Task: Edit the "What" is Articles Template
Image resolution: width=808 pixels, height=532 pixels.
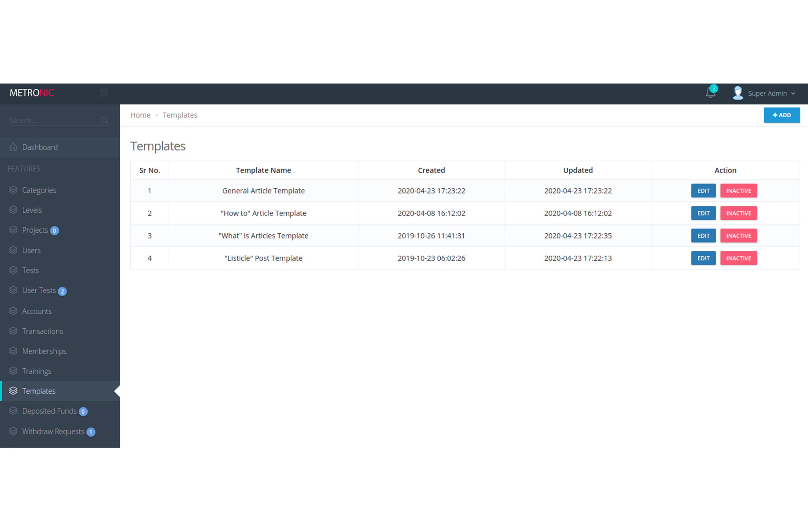Action: [703, 236]
